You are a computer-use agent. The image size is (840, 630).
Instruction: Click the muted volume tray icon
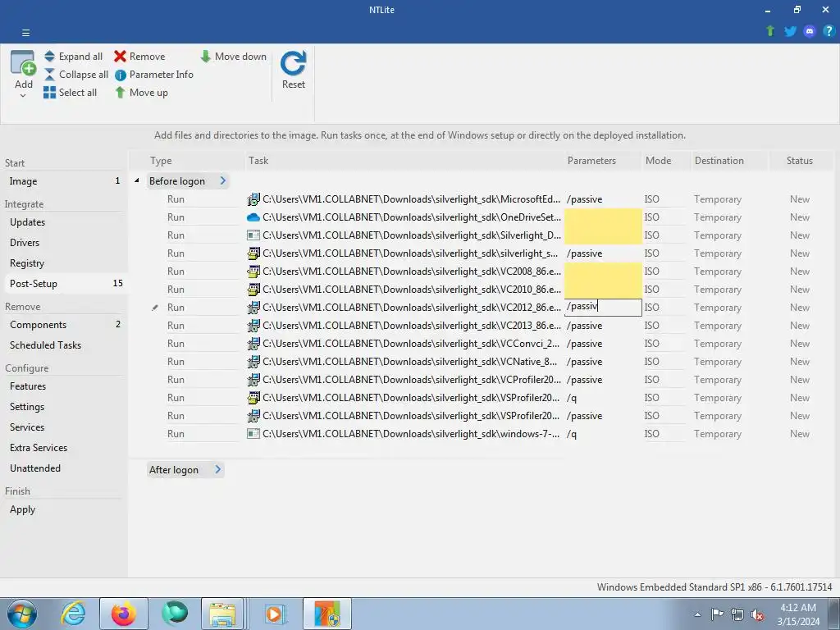pos(757,614)
